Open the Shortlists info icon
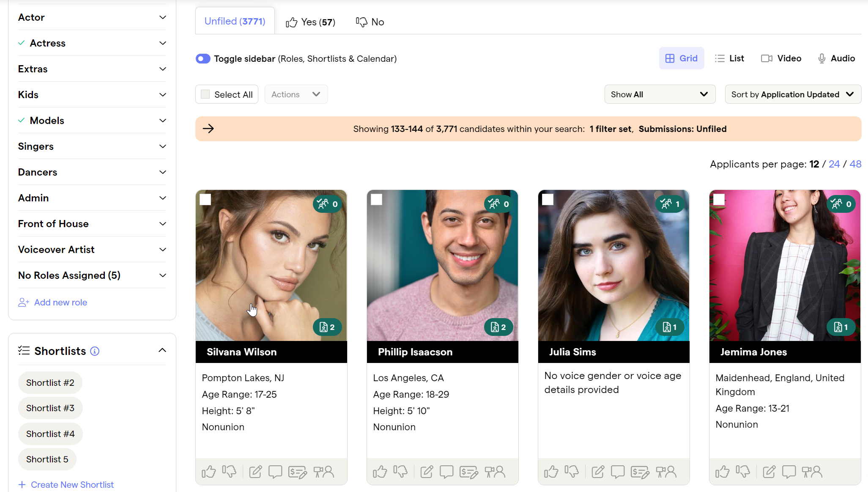 (95, 351)
